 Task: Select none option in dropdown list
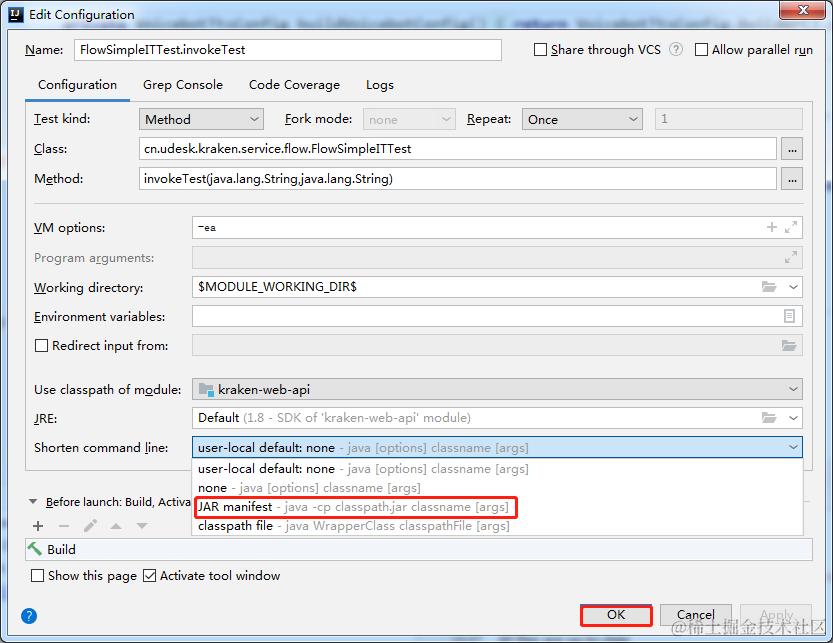(497, 487)
